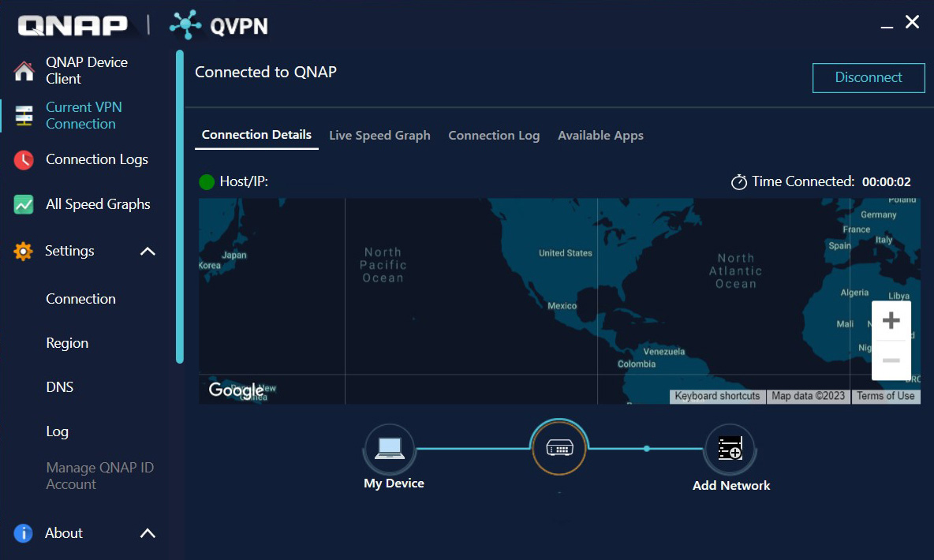Open QNAP Device Client in sidebar
Screen dimensions: 934x560
(x=87, y=70)
